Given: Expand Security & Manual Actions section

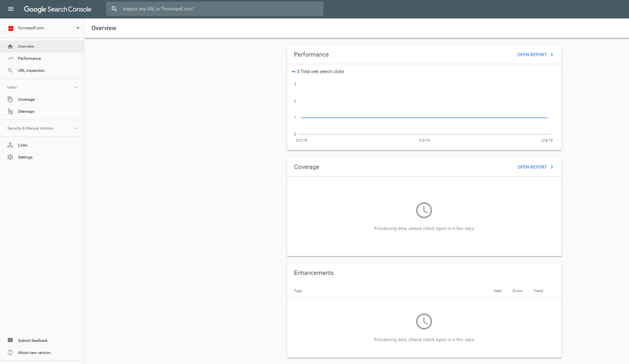Looking at the screenshot, I should pos(76,128).
